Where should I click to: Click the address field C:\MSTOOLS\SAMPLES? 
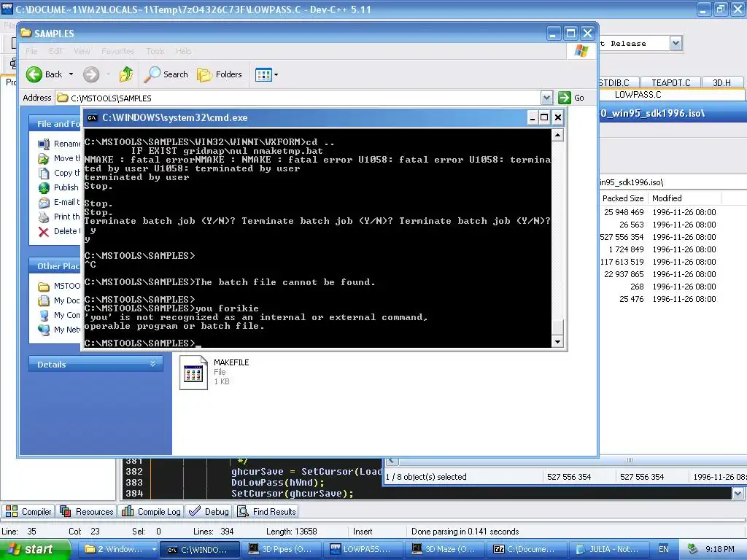point(298,98)
